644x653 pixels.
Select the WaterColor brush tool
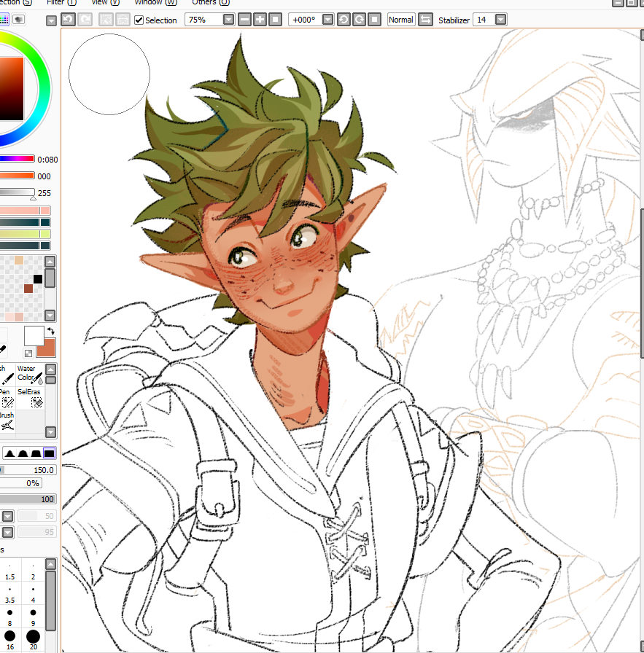click(30, 375)
